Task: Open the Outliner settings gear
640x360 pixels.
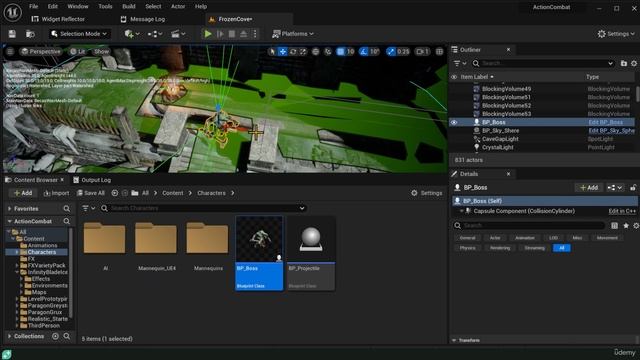Action: click(x=634, y=63)
